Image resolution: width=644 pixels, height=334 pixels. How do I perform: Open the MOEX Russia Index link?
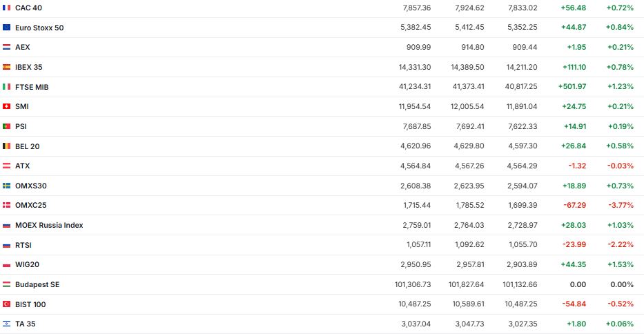tap(49, 225)
